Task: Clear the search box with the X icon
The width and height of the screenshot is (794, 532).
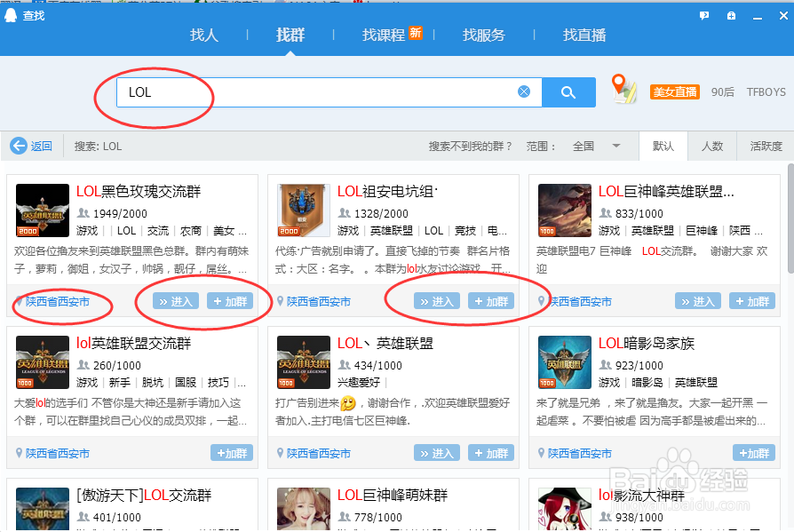Action: pyautogui.click(x=524, y=91)
